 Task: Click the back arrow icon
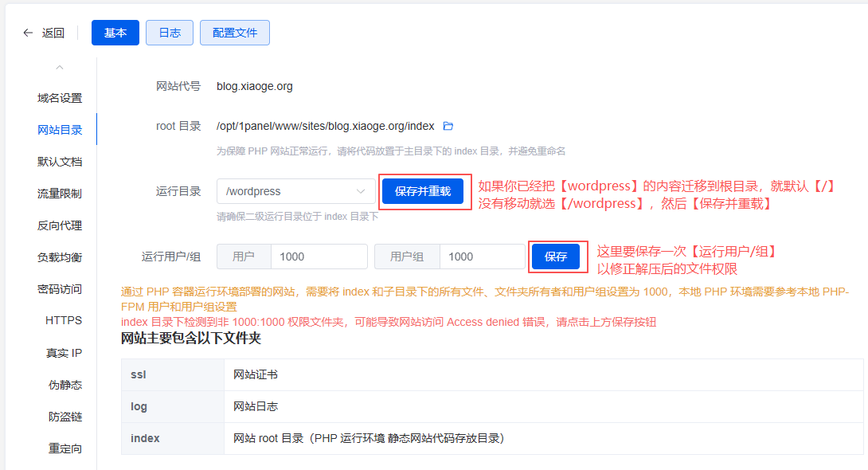tap(29, 33)
